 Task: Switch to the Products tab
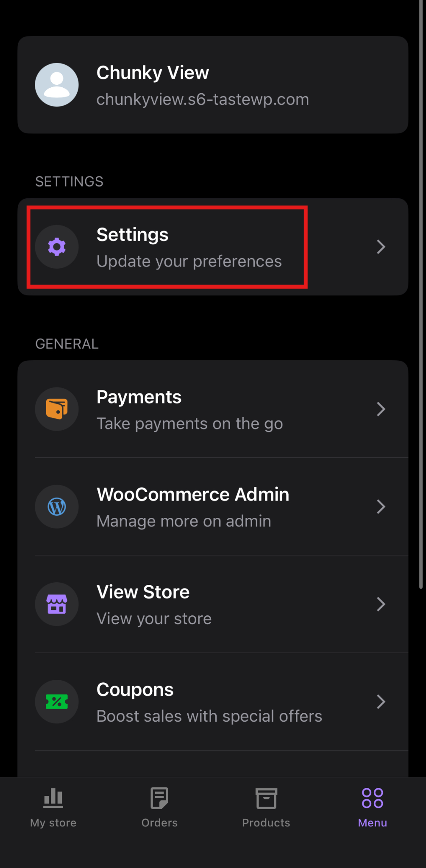[x=266, y=807]
